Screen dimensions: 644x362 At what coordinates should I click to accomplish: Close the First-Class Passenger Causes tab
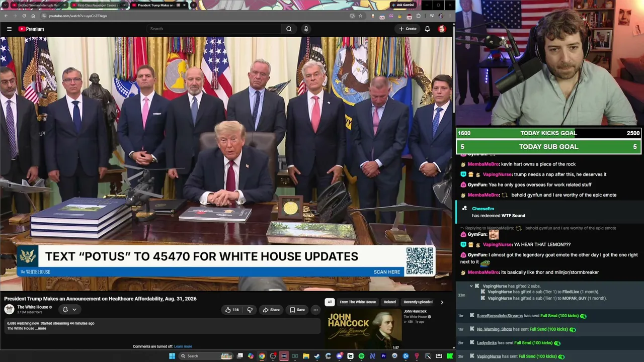[124, 5]
